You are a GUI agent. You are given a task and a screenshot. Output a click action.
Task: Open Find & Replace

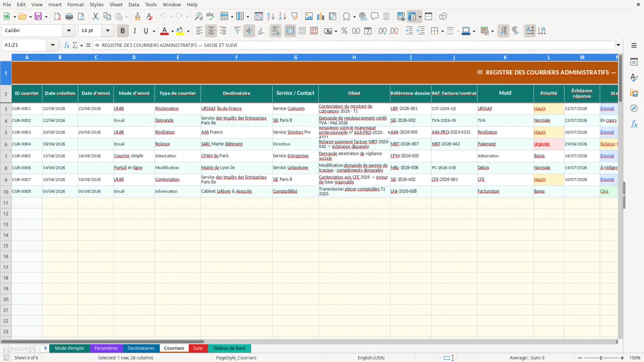click(199, 17)
